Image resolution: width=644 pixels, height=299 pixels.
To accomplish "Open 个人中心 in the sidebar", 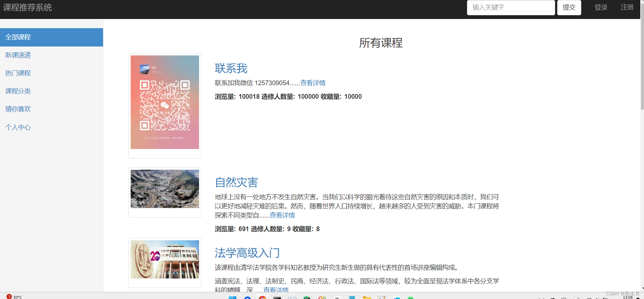I will (x=18, y=127).
